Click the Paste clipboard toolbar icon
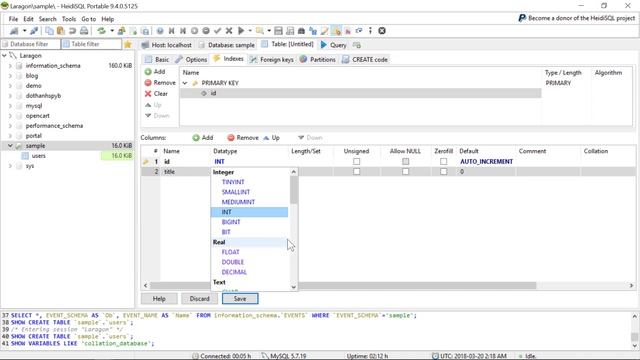Image resolution: width=640 pixels, height=360 pixels. click(x=60, y=31)
